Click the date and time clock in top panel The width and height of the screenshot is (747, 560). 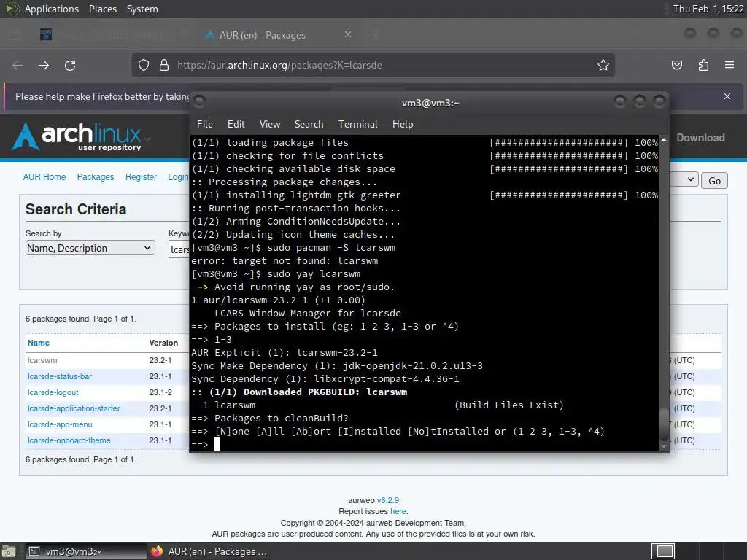(708, 9)
